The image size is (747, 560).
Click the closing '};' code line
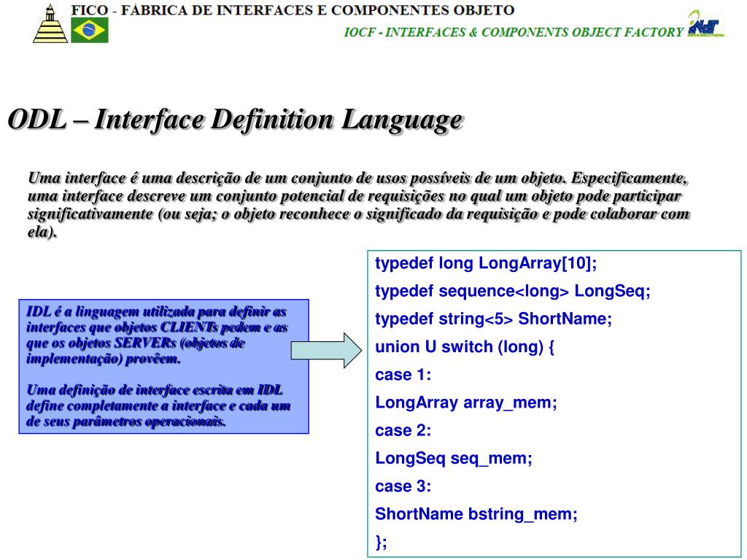[x=381, y=542]
